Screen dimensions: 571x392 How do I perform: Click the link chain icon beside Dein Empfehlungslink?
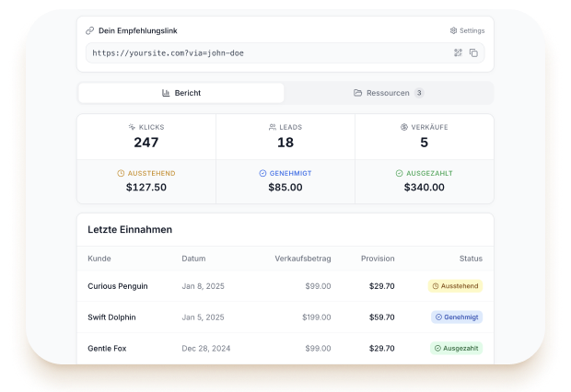89,31
